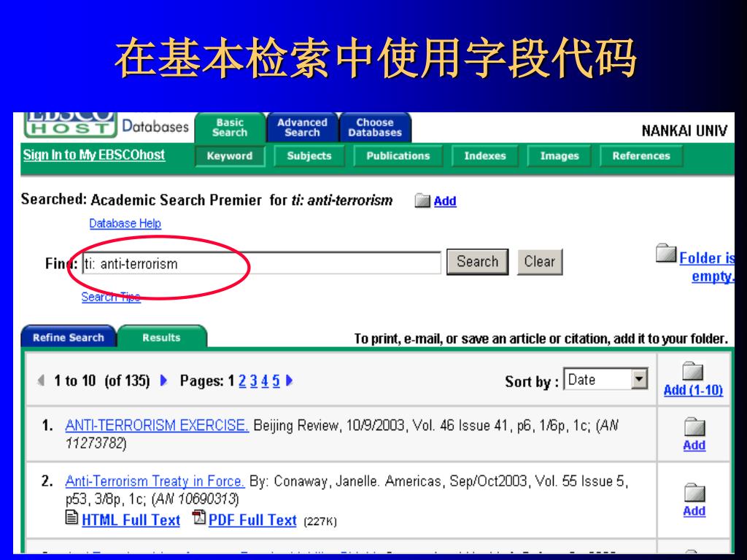747x560 pixels.
Task: Click the folder icon for result 2
Action: pyautogui.click(x=694, y=492)
